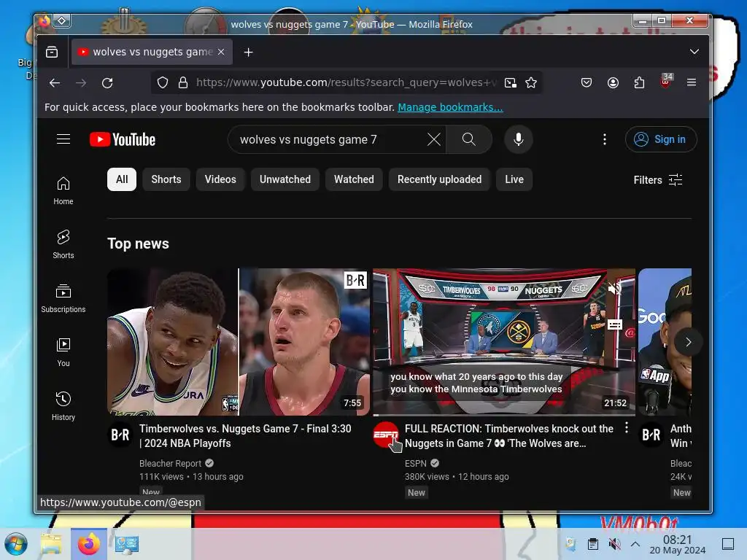Click the show desktop button in taskbar
This screenshot has width=747, height=560.
728,544
